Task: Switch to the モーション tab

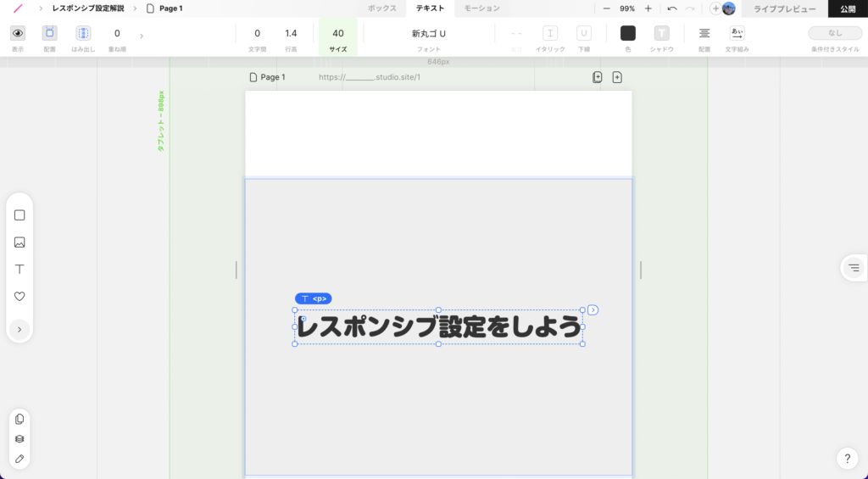Action: tap(481, 8)
